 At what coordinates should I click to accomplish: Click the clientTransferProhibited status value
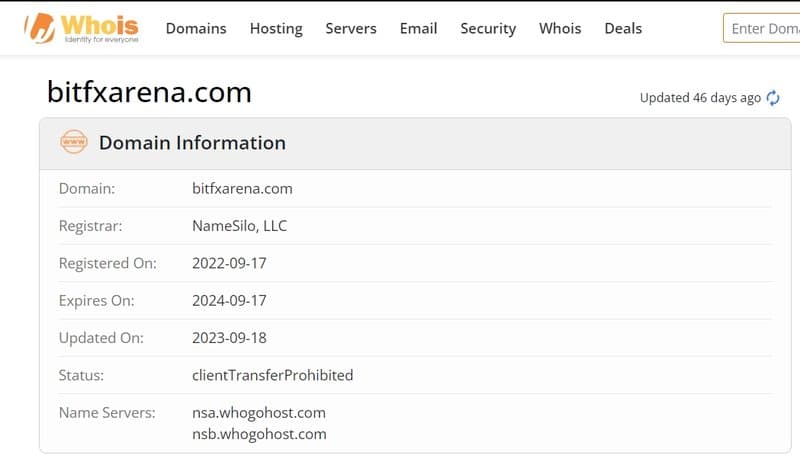[272, 375]
